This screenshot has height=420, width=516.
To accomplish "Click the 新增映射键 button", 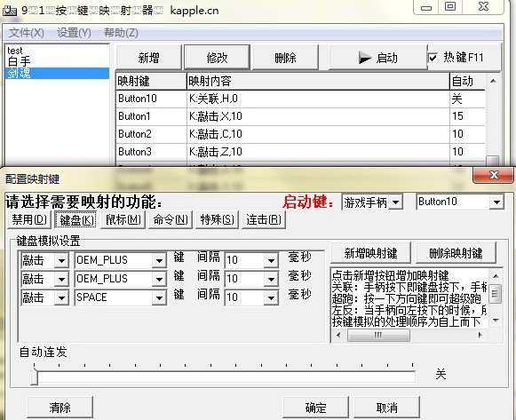I will click(371, 253).
